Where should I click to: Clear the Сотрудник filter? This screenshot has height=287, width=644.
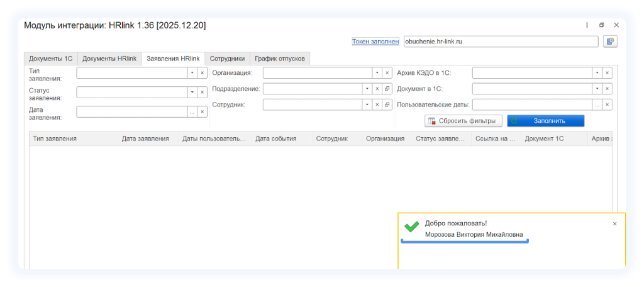tap(377, 105)
